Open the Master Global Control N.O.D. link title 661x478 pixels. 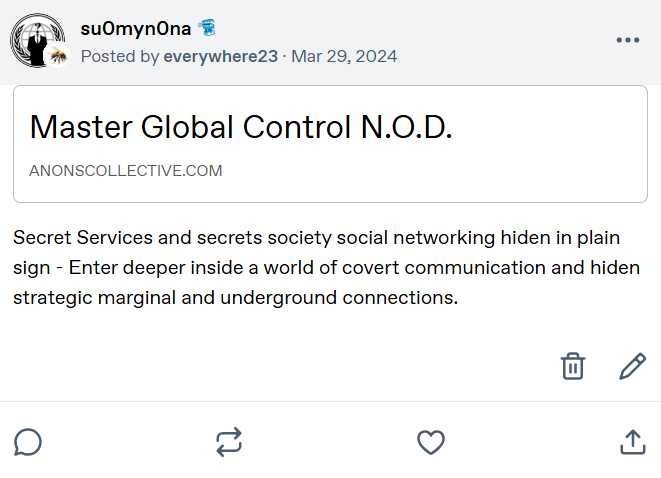(x=241, y=127)
